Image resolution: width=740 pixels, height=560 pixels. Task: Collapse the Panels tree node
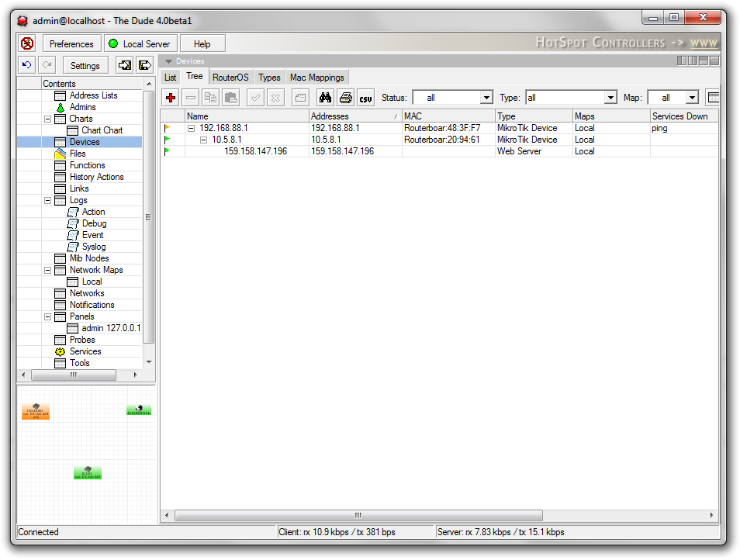click(x=47, y=316)
